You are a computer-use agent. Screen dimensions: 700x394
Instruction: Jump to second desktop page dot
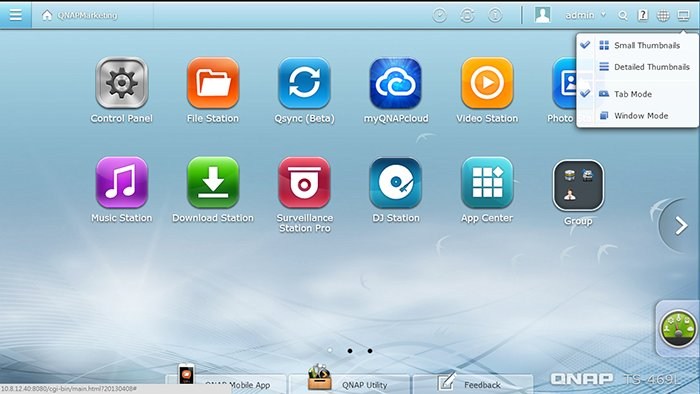[350, 351]
